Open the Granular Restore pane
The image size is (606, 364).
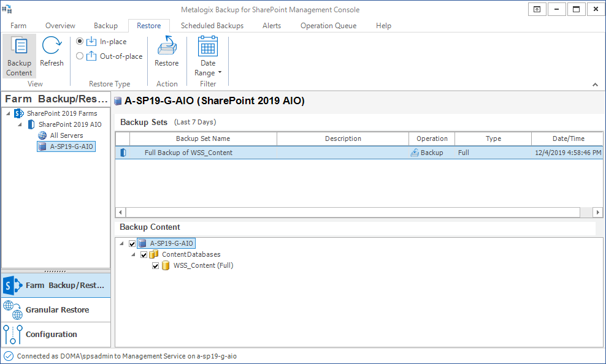(x=56, y=310)
